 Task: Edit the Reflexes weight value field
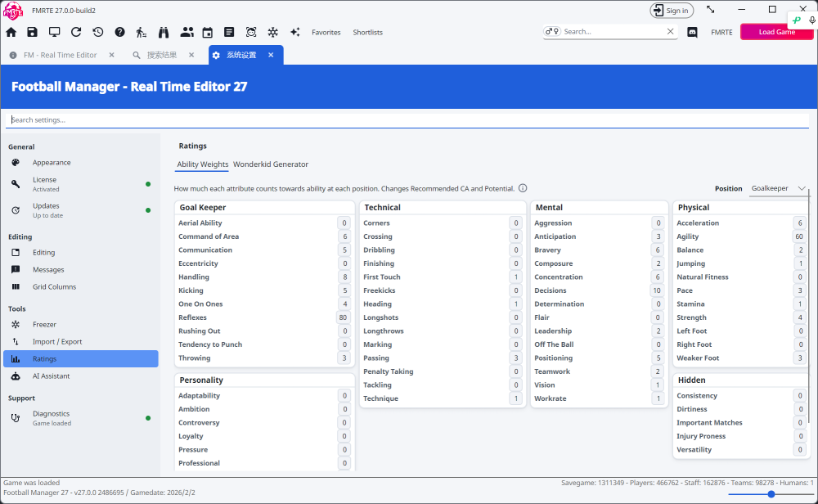pyautogui.click(x=343, y=317)
